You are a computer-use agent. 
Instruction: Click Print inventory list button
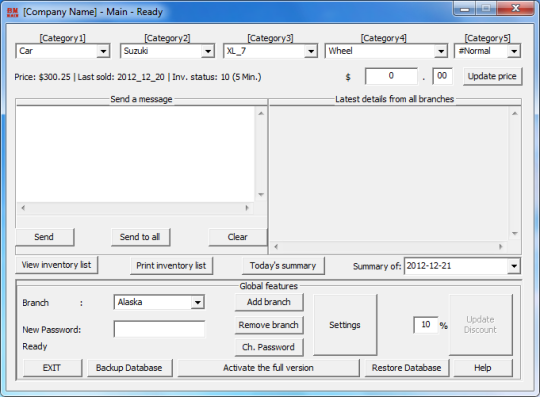(171, 265)
